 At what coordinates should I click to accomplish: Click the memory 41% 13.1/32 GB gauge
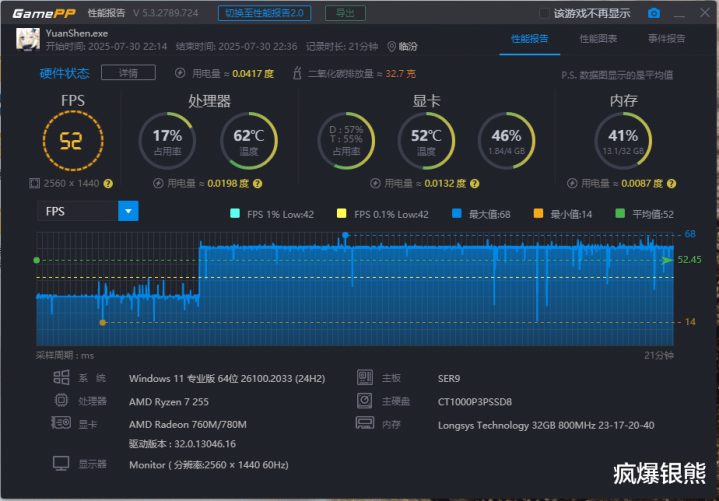click(623, 141)
